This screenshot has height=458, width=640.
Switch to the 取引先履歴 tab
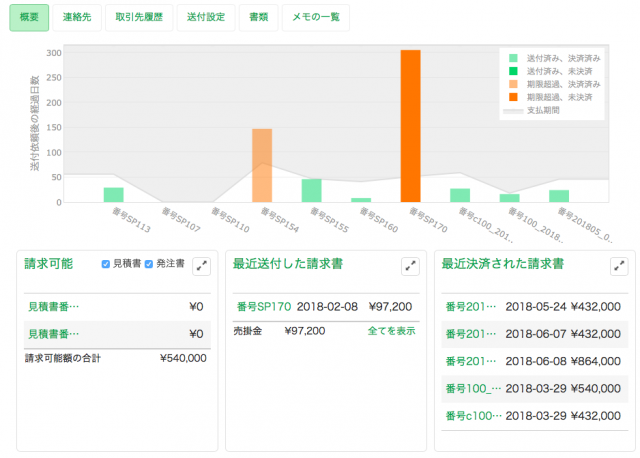(139, 18)
